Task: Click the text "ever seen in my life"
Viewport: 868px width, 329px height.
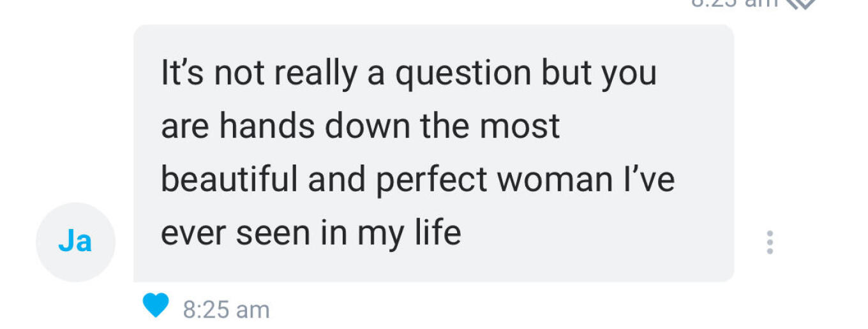Action: click(311, 233)
